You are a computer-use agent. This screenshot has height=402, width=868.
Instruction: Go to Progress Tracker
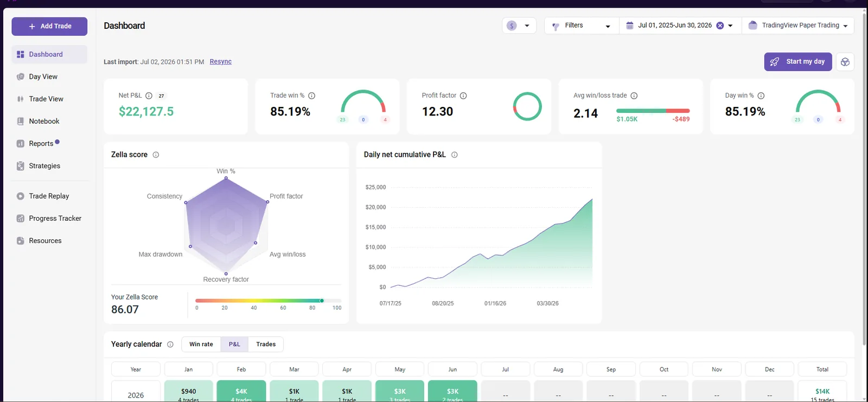(x=49, y=218)
